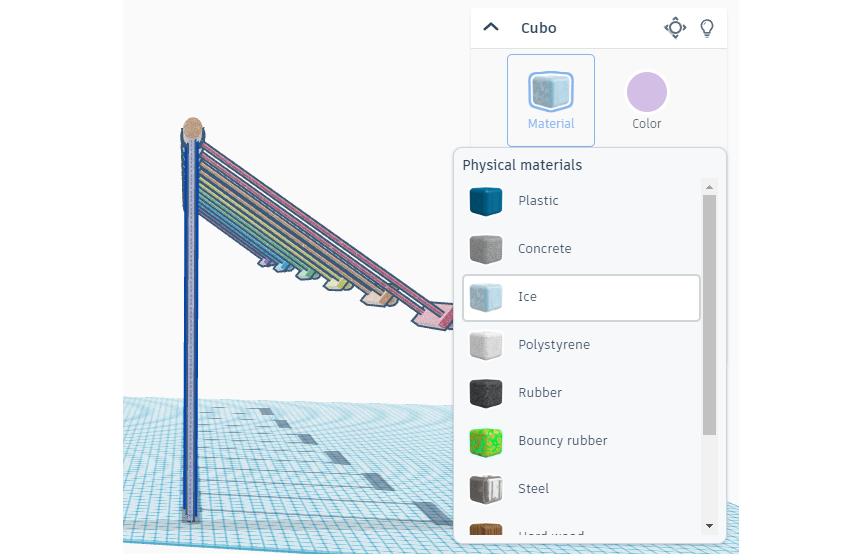The width and height of the screenshot is (862, 554).
Task: Select the Concrete material
Action: (582, 249)
